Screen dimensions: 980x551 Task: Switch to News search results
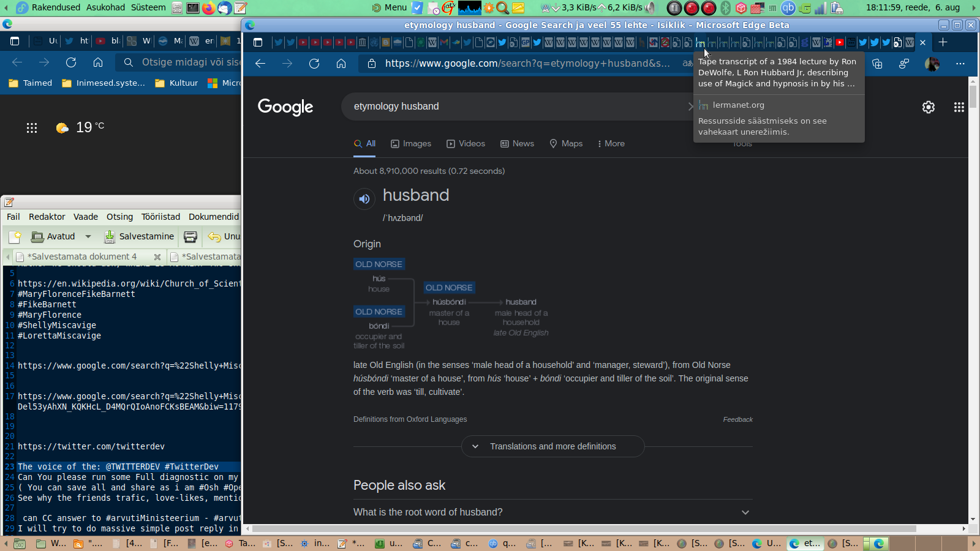coord(518,144)
